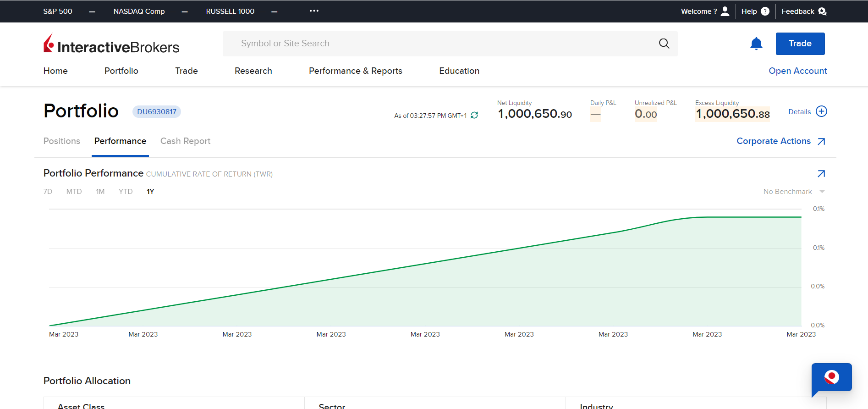
Task: Click the Unrealized P&L value 0.00
Action: coord(646,114)
